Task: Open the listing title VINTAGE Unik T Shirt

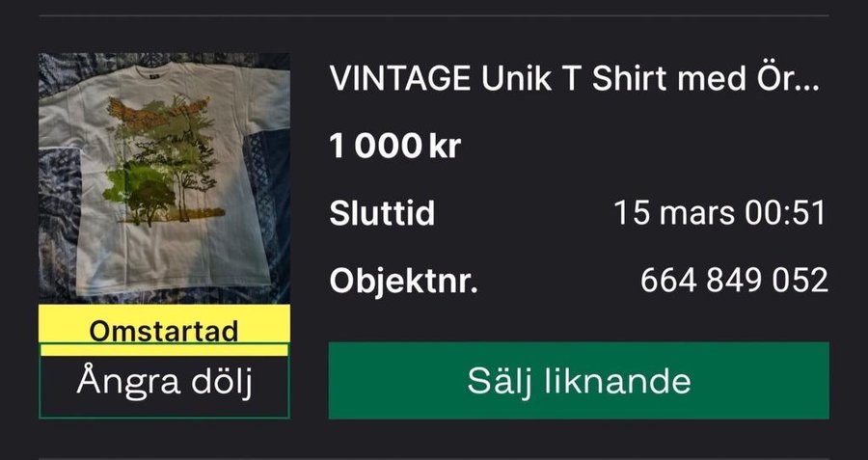Action: (574, 79)
